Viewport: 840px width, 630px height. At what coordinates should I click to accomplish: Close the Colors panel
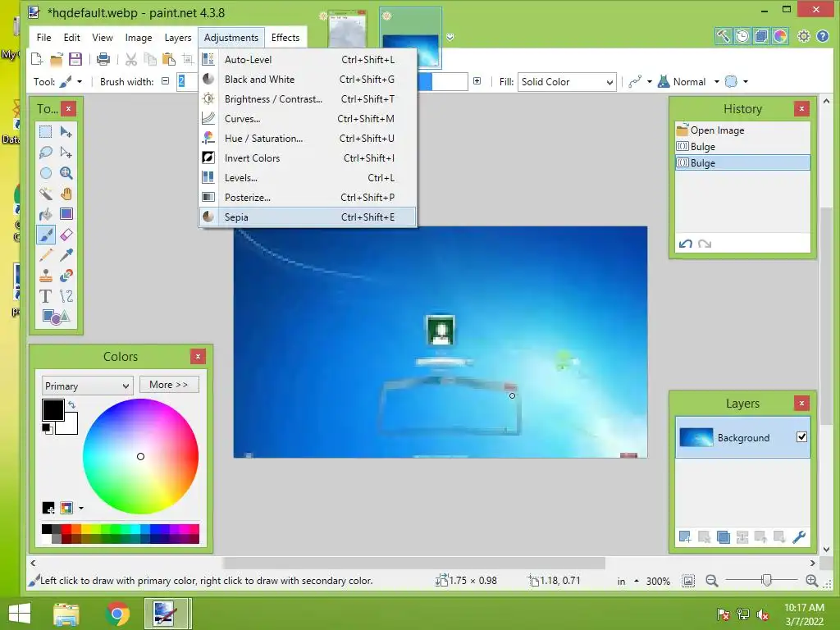[x=198, y=356]
